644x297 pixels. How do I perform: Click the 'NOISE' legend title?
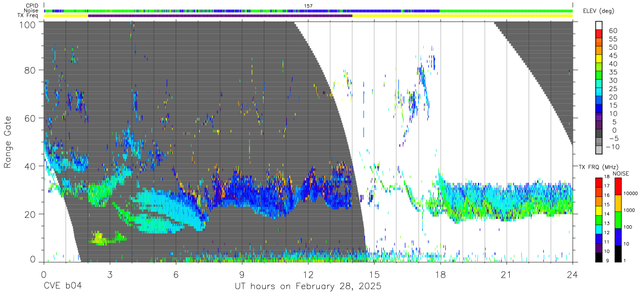(621, 173)
